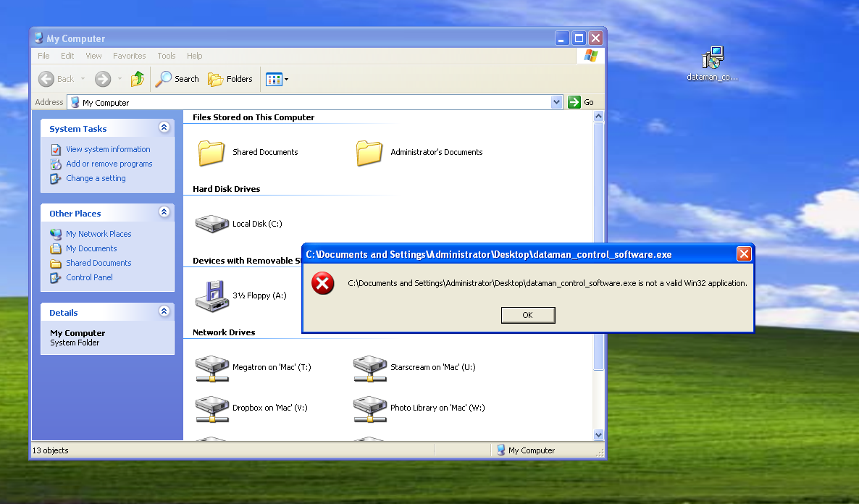Screen dimensions: 859x504
Task: Open the Tools menu
Action: click(167, 56)
